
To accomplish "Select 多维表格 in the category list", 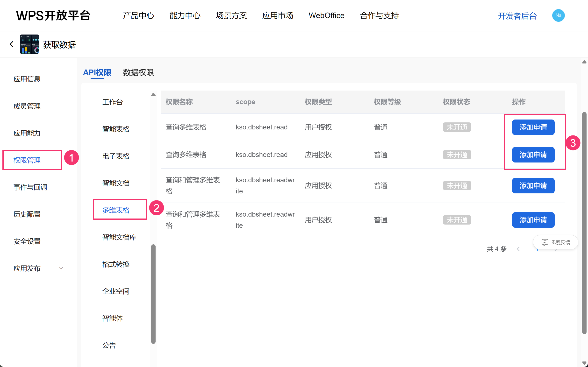I will [x=116, y=210].
